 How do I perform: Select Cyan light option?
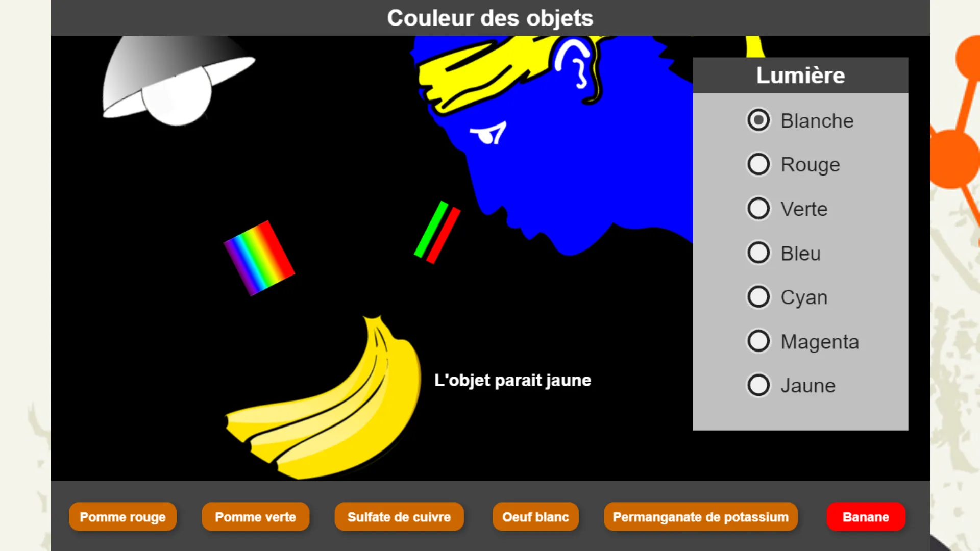[758, 297]
